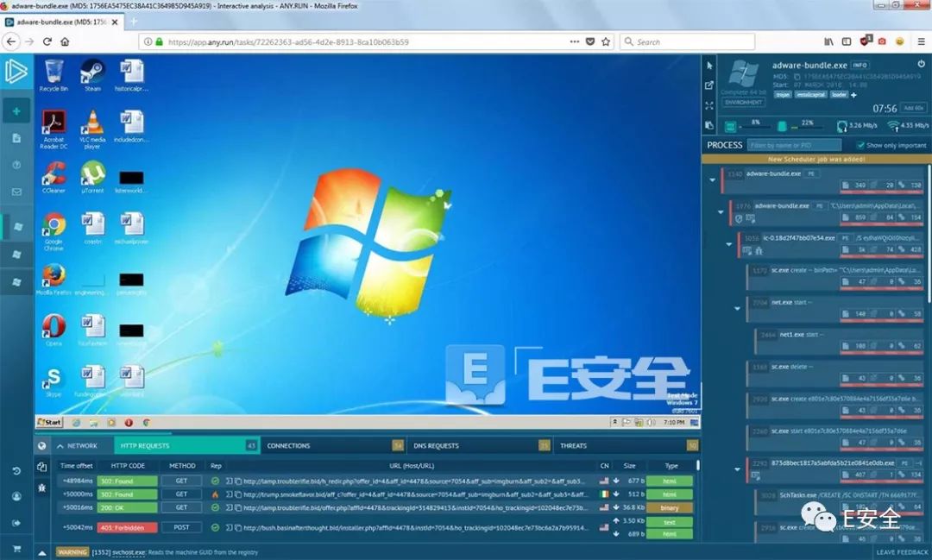The height and width of the screenshot is (560, 932).
Task: Open uTorrent desktop icon in VM
Action: pyautogui.click(x=92, y=178)
